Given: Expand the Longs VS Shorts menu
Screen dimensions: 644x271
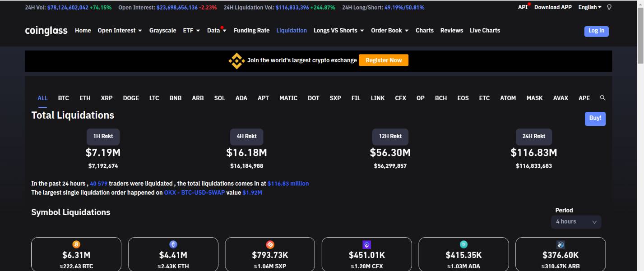Looking at the screenshot, I should pos(338,31).
